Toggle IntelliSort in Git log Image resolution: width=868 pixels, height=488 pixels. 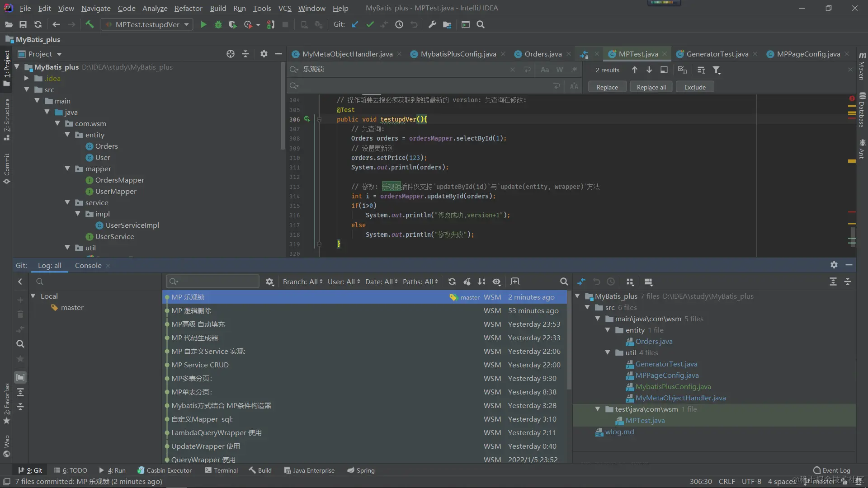tap(482, 282)
